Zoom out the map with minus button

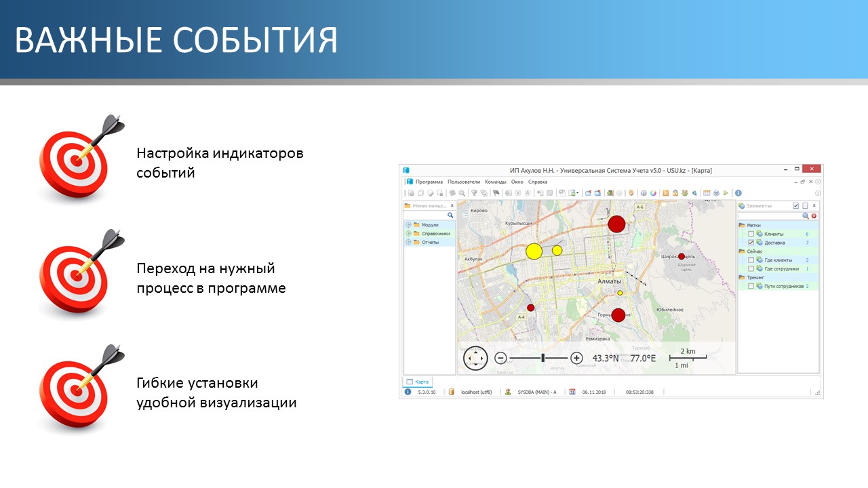500,358
